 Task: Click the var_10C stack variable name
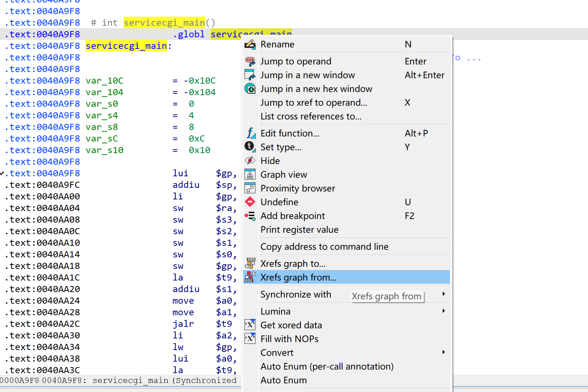point(104,81)
